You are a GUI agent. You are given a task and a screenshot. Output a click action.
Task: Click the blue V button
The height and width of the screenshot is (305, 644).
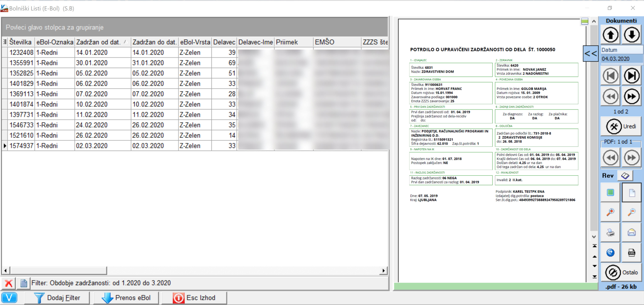(x=9, y=298)
